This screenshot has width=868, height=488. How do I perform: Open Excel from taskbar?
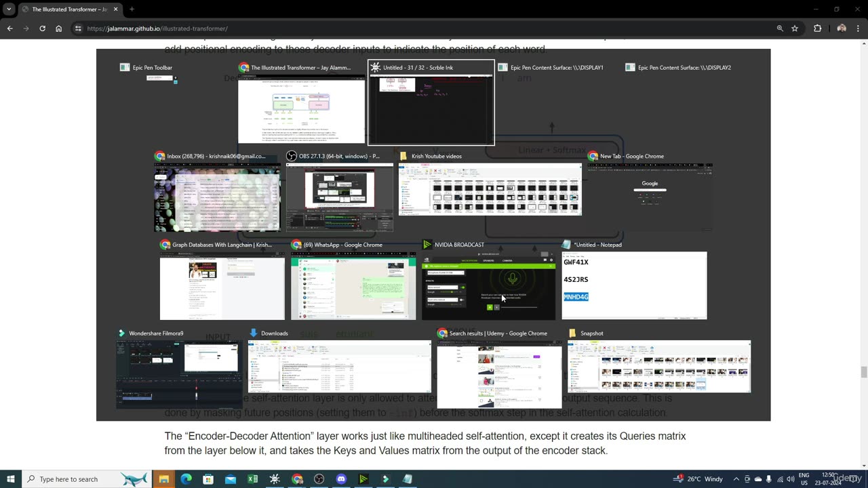[x=252, y=479]
